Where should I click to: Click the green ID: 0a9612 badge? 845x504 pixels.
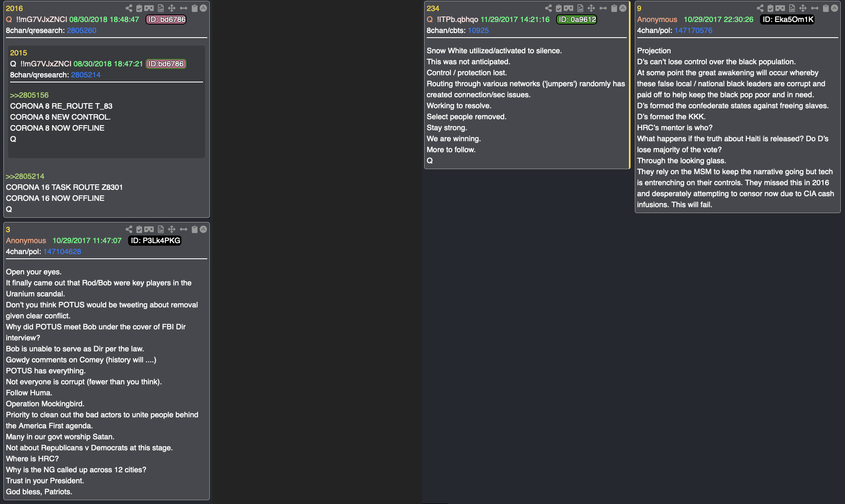click(577, 19)
